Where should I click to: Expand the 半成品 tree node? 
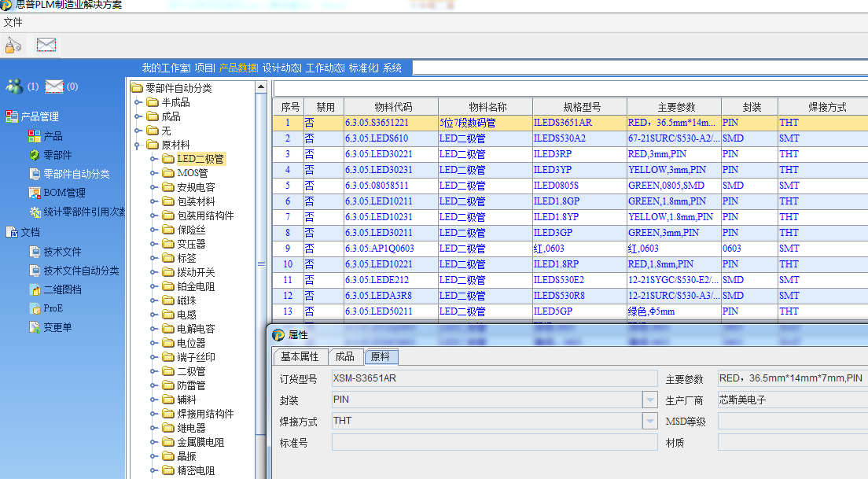point(138,102)
